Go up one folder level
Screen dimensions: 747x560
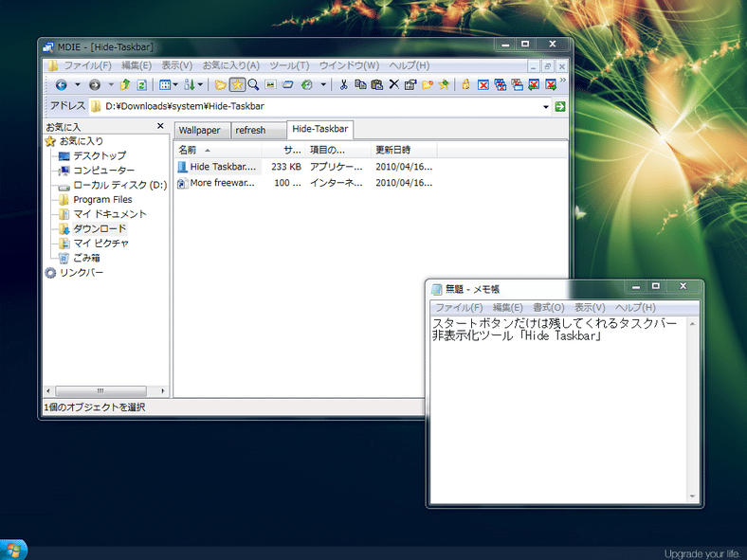coord(125,84)
